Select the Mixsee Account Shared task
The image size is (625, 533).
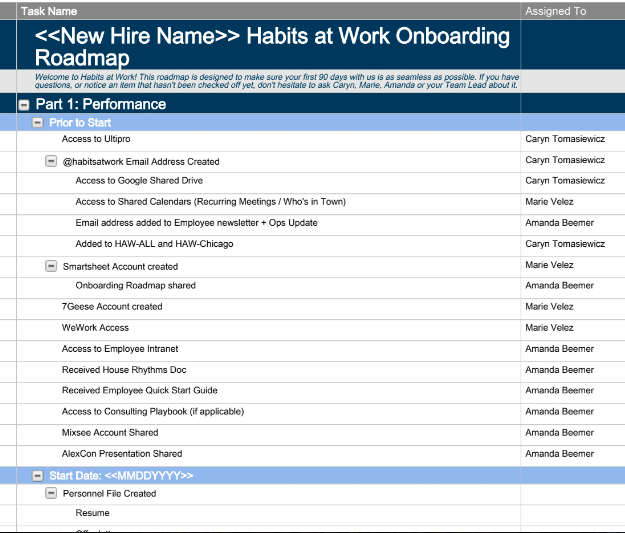pos(110,433)
